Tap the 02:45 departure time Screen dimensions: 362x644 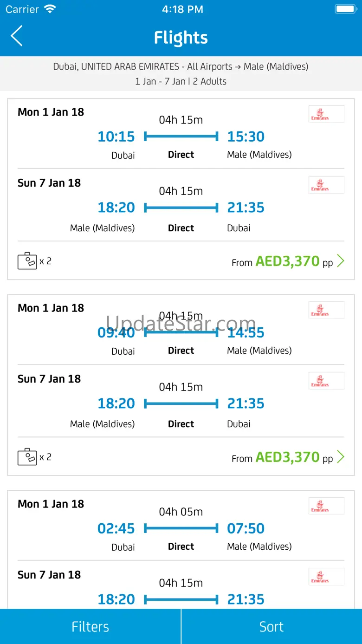click(116, 528)
